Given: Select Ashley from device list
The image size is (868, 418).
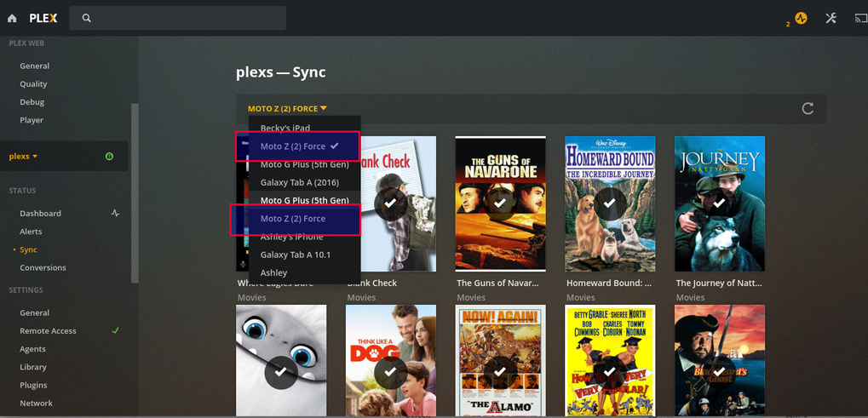Looking at the screenshot, I should tap(304, 272).
